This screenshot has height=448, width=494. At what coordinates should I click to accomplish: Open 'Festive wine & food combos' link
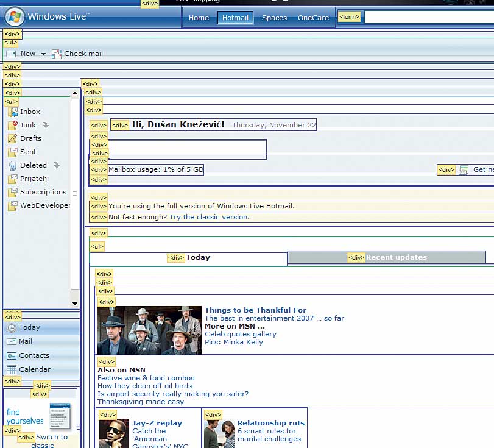click(x=146, y=378)
